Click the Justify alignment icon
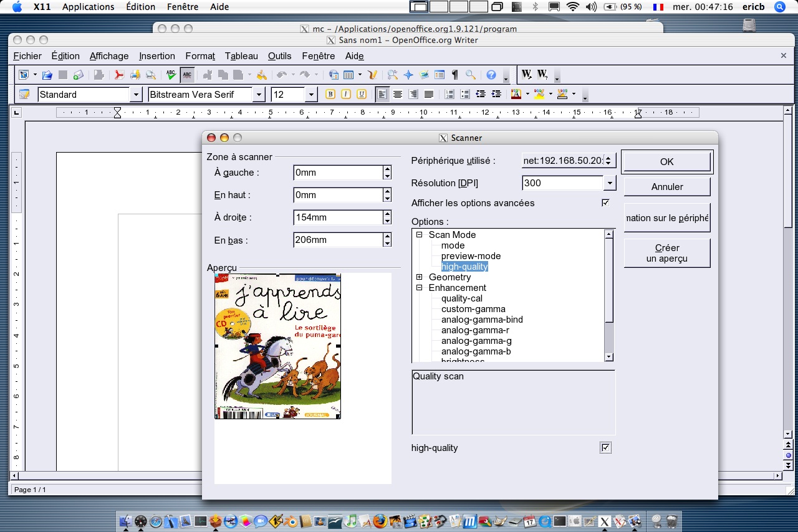 click(429, 95)
